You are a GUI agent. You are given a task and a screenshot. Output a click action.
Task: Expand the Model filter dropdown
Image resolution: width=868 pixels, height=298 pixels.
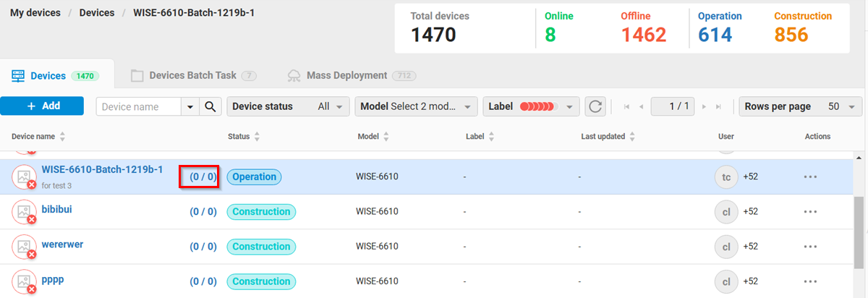416,107
